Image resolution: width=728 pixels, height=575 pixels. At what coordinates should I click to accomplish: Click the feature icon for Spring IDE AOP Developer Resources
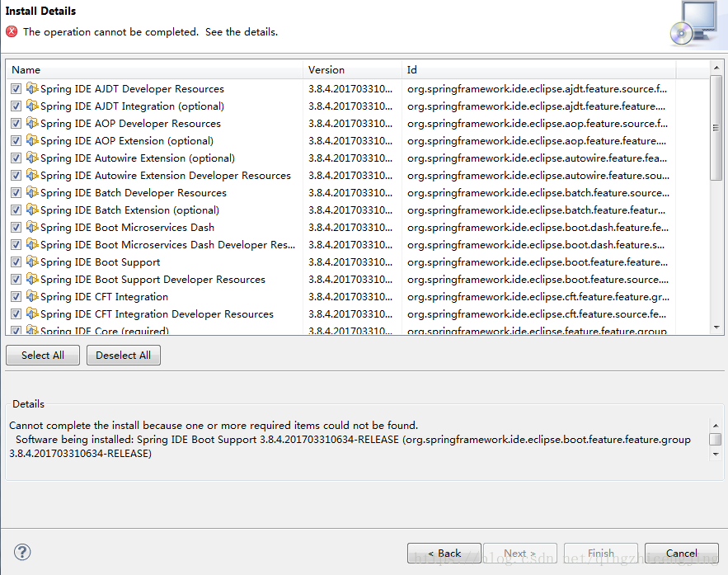point(32,123)
